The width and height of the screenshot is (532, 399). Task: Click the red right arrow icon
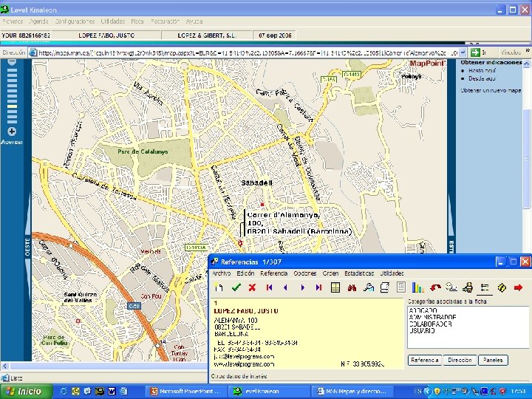click(x=518, y=287)
